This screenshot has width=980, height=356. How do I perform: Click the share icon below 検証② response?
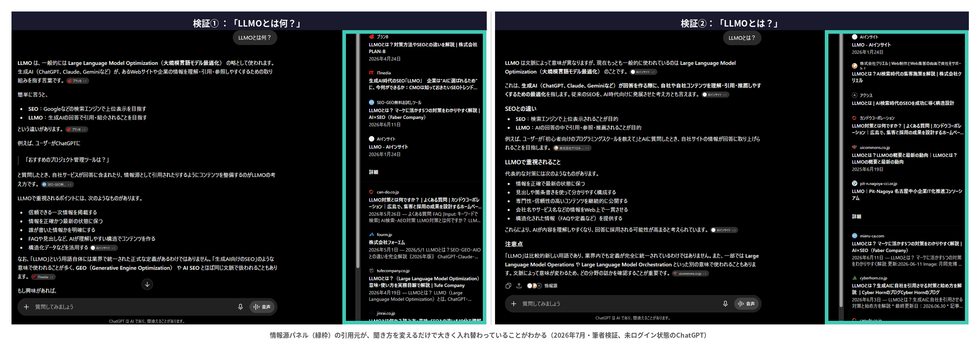pos(519,286)
